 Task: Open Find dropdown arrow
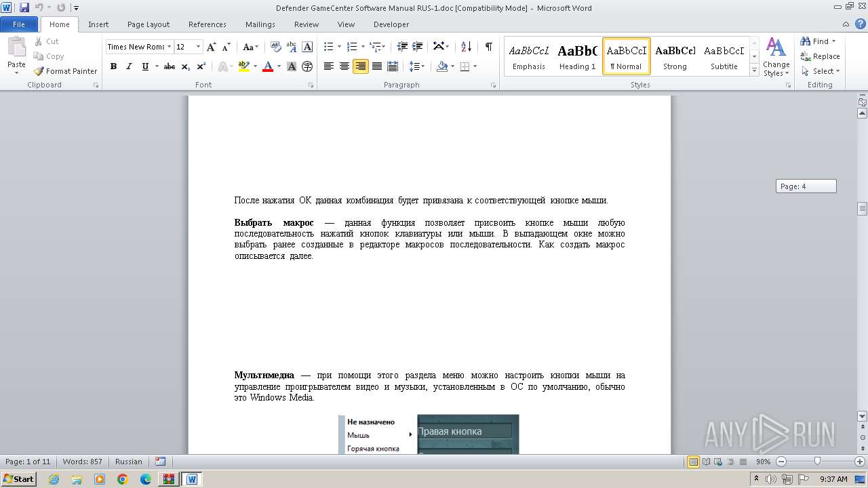click(x=833, y=41)
